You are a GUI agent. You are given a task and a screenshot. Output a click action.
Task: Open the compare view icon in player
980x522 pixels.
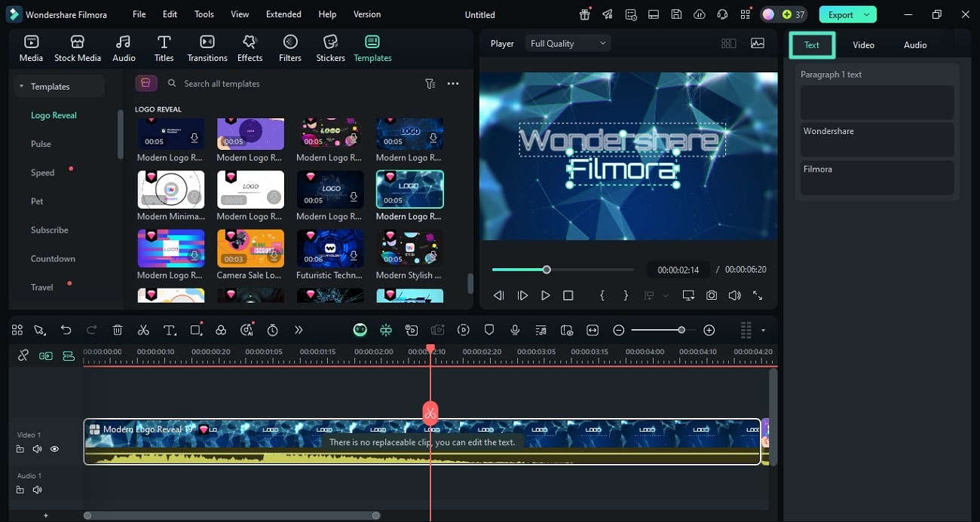pos(728,44)
